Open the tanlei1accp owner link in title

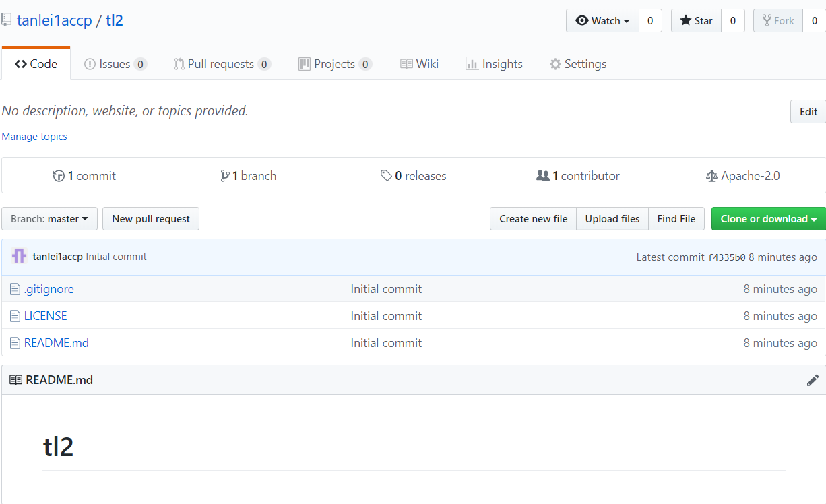pos(55,20)
